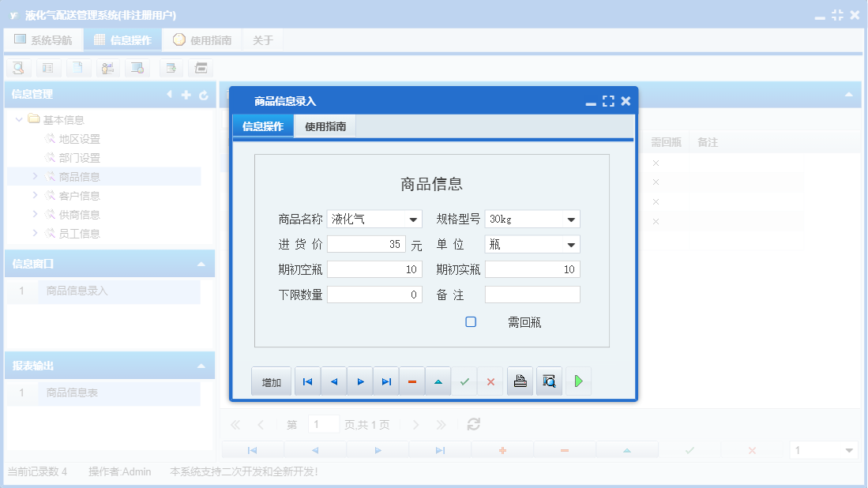Confirm changes with the green checkmark

464,381
